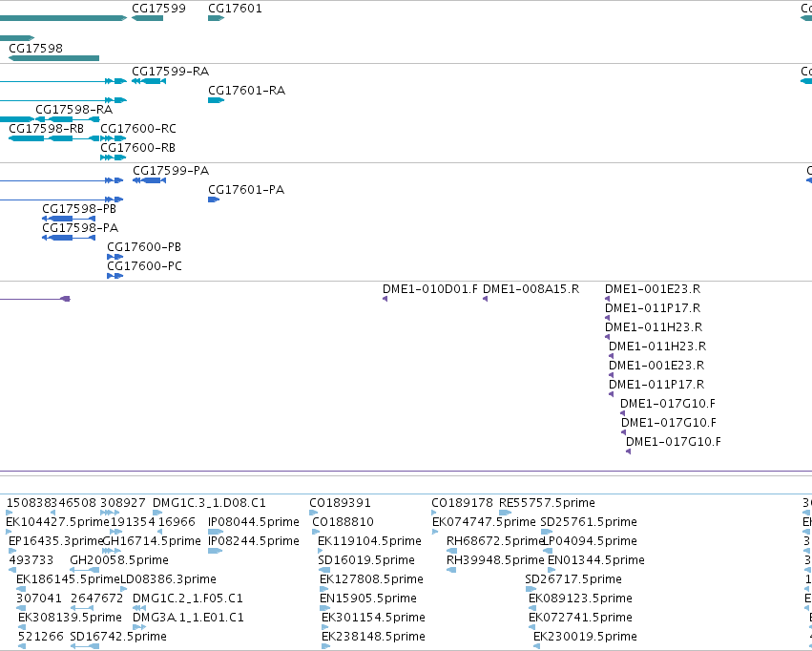Select the CG17600-PC protein label
The image size is (812, 651).
point(144,266)
